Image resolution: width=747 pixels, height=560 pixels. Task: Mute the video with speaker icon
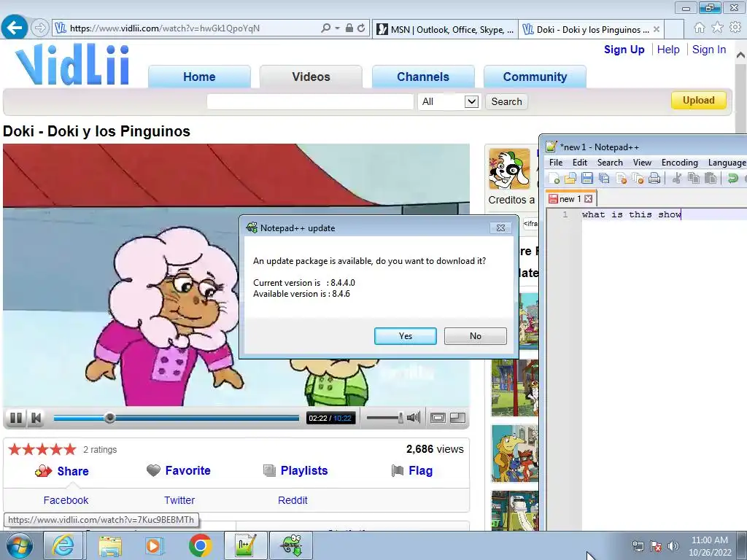pyautogui.click(x=414, y=418)
